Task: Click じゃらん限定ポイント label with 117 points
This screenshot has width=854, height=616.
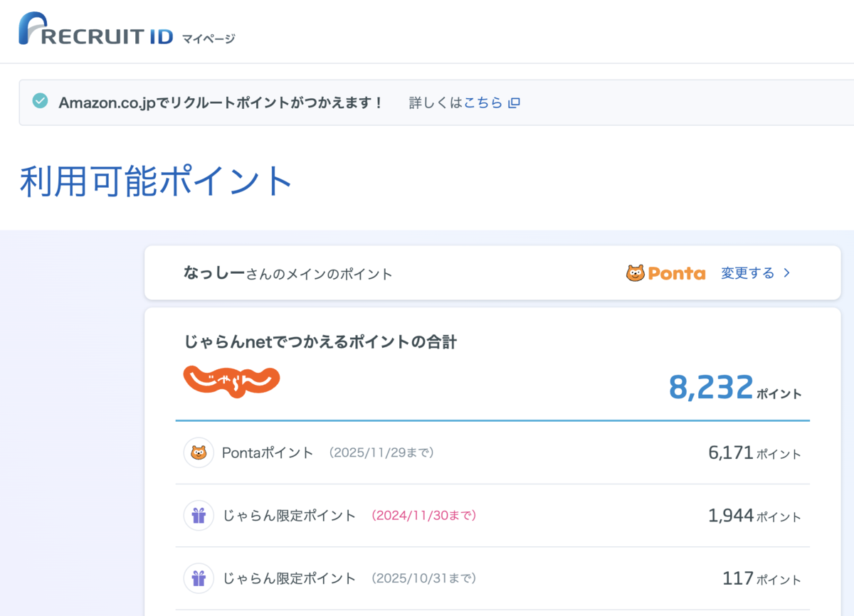Action: (x=289, y=578)
